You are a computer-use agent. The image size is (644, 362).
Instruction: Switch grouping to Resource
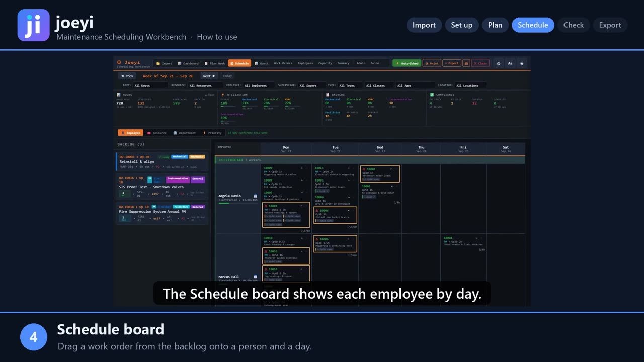[157, 133]
